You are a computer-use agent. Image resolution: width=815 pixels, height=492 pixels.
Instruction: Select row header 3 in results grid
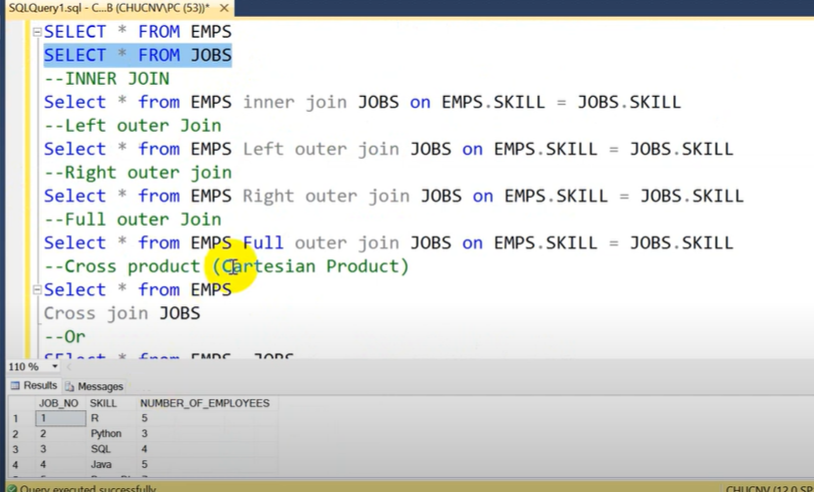click(x=15, y=450)
